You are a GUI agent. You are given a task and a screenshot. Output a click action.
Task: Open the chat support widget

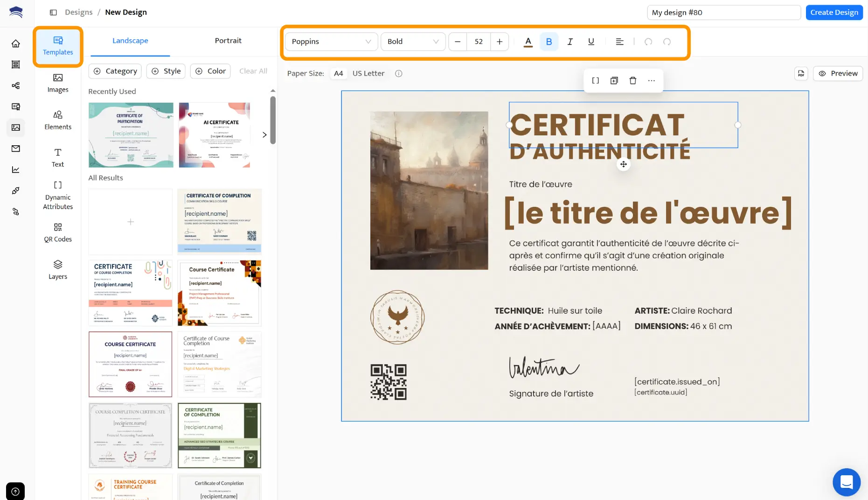[847, 482]
